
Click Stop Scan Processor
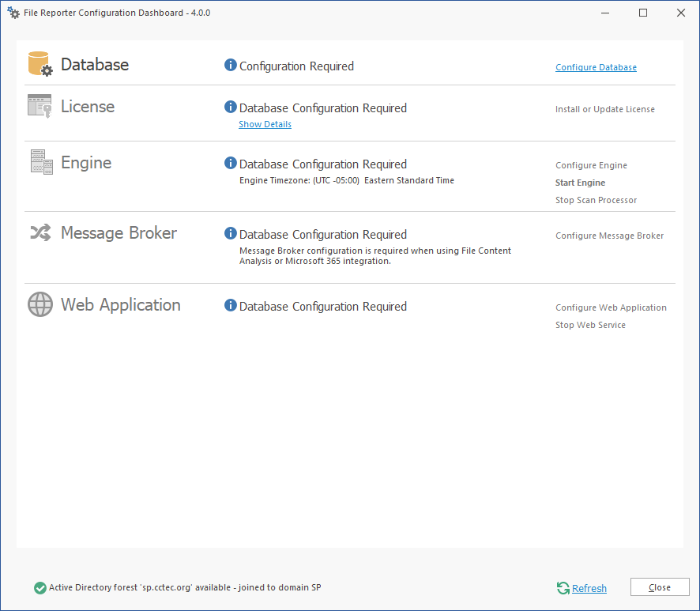pyautogui.click(x=596, y=200)
